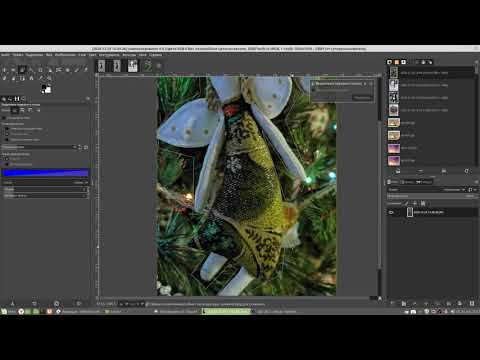Select the Eraser tool

(x=86, y=70)
